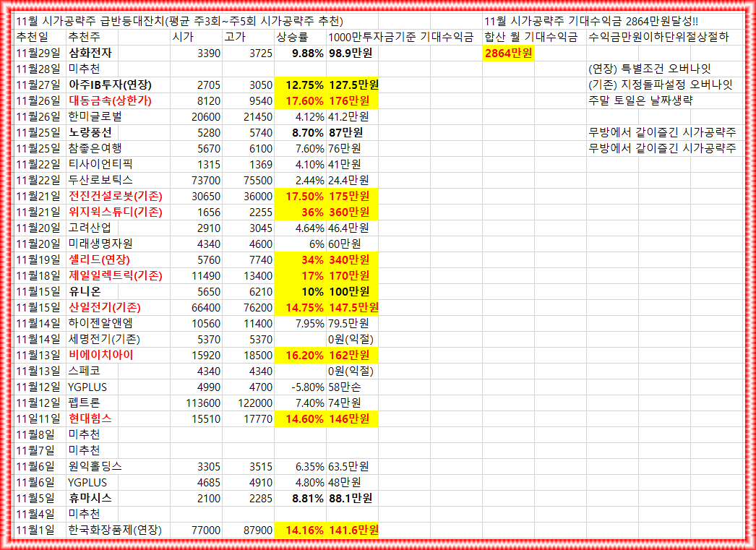This screenshot has width=756, height=550.
Task: Select the 전진건설로봇(기존) cell
Action: tap(118, 196)
